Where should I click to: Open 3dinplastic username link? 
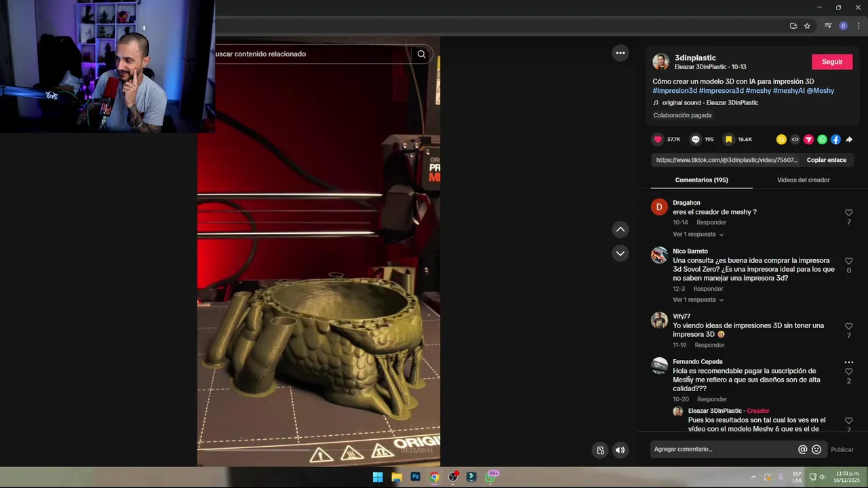pyautogui.click(x=695, y=58)
